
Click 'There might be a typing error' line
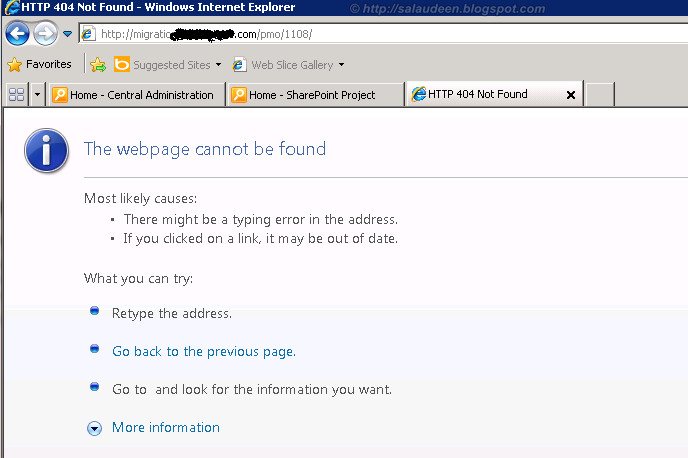(x=261, y=219)
